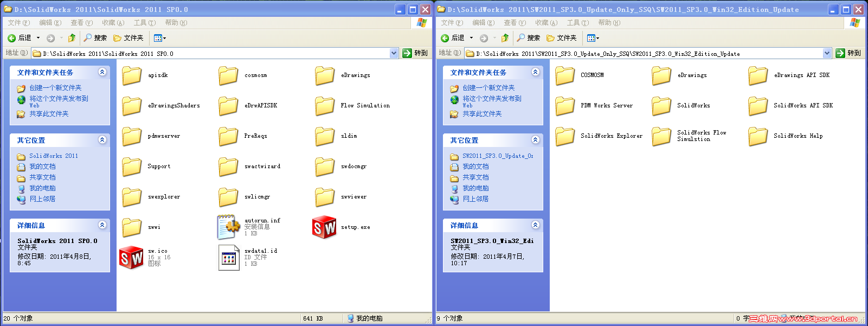Open the SolidWorks API SDK folder
Image resolution: width=868 pixels, height=326 pixels.
(x=758, y=106)
